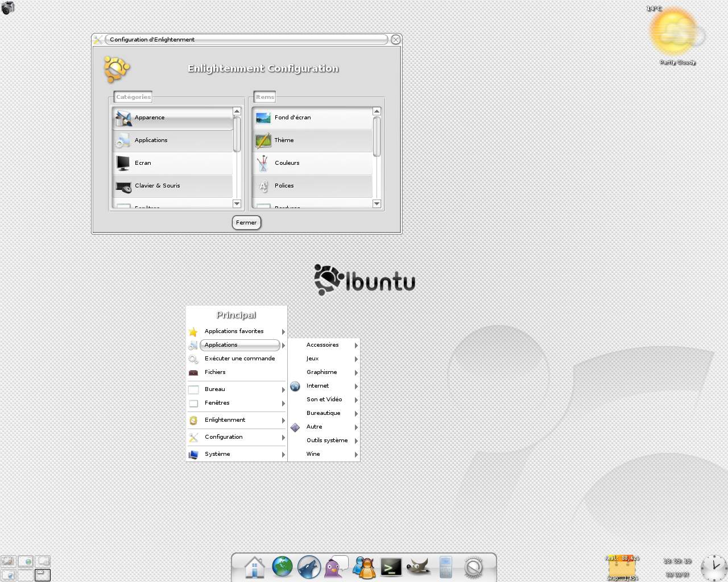Select the Applications category in the configuration window

173,140
